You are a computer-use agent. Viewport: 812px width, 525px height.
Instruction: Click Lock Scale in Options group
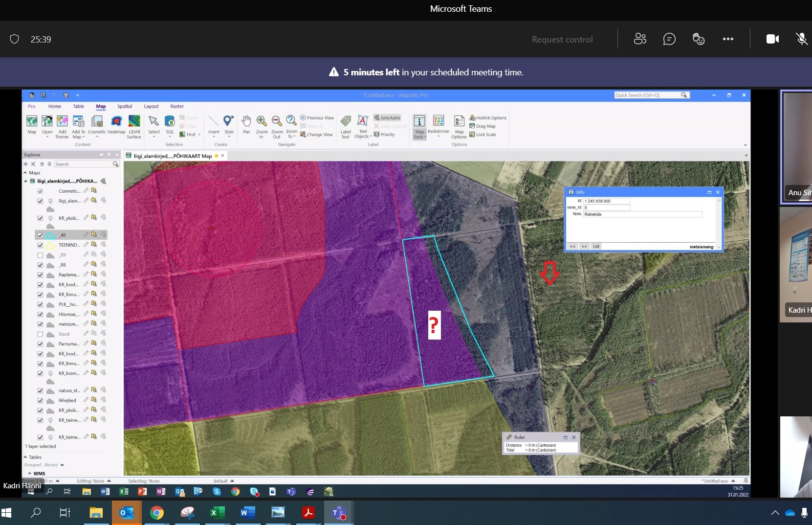483,135
